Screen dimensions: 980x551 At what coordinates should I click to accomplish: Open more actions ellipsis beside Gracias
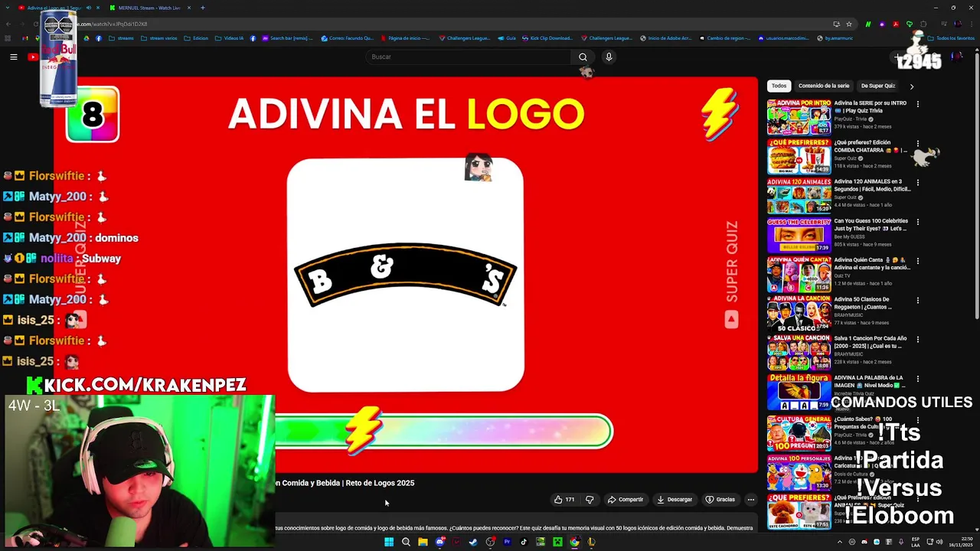pyautogui.click(x=751, y=500)
